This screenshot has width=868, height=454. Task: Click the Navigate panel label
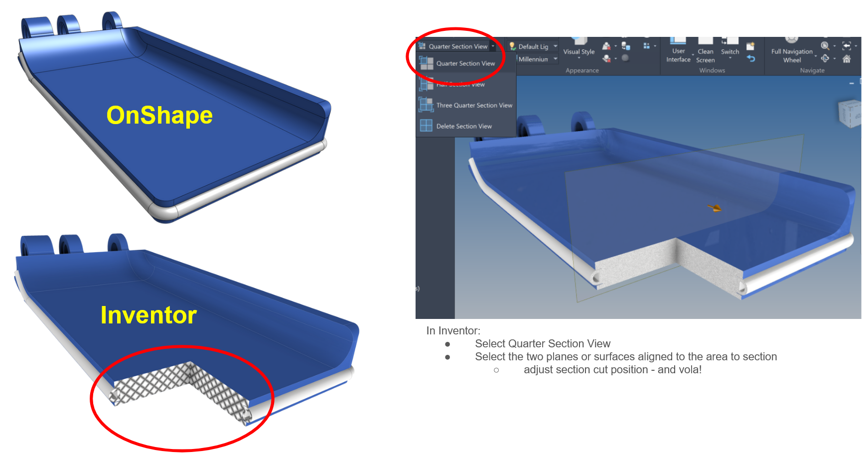812,70
